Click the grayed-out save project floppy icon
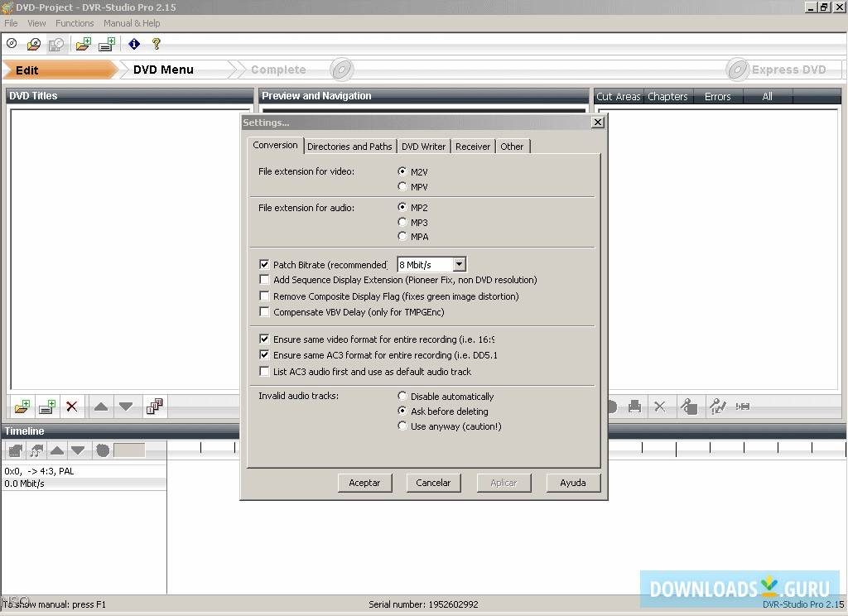 point(56,45)
